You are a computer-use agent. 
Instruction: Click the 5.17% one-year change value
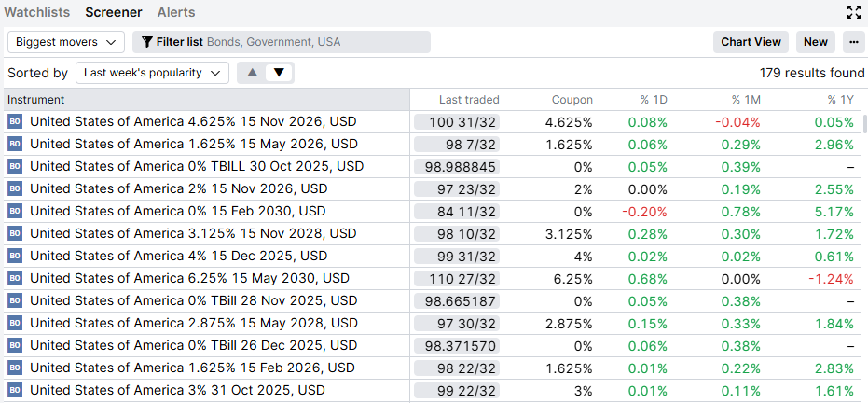tap(834, 212)
